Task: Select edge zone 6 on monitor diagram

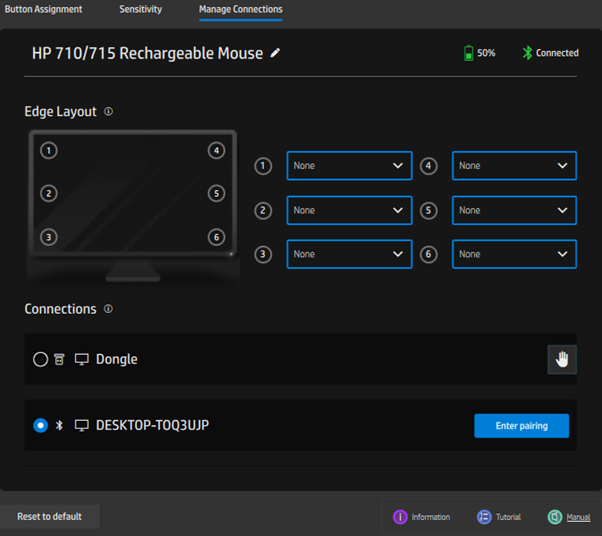Action: coord(216,237)
